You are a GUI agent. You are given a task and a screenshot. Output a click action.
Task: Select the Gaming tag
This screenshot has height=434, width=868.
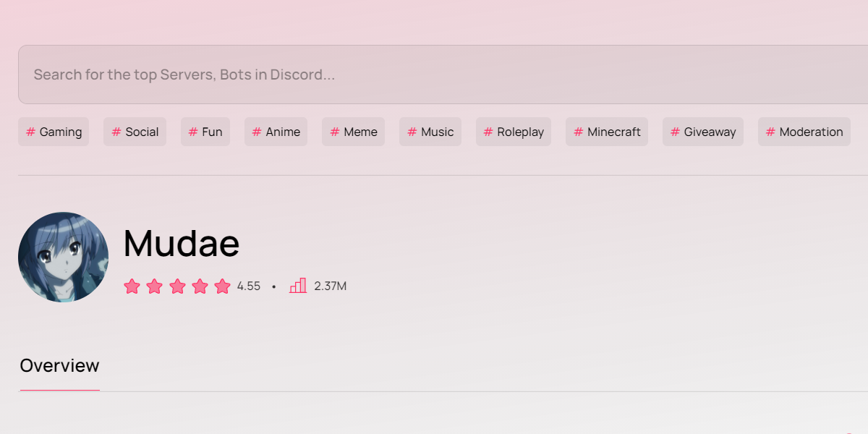pos(54,132)
